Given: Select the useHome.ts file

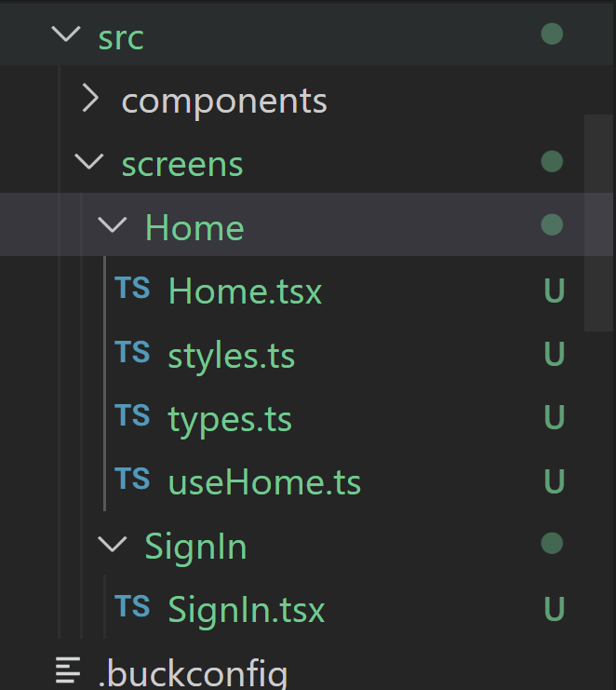Looking at the screenshot, I should [x=264, y=481].
